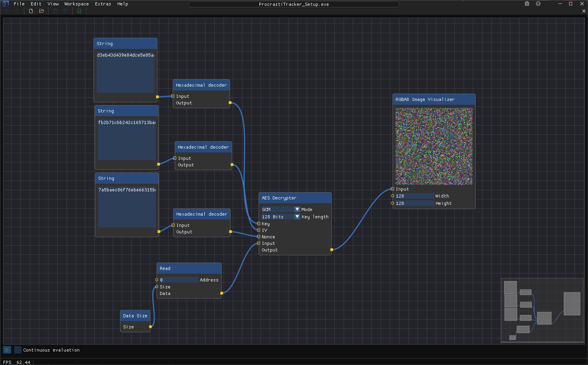
Task: Enable Continuous evaluation
Action: coord(18,350)
